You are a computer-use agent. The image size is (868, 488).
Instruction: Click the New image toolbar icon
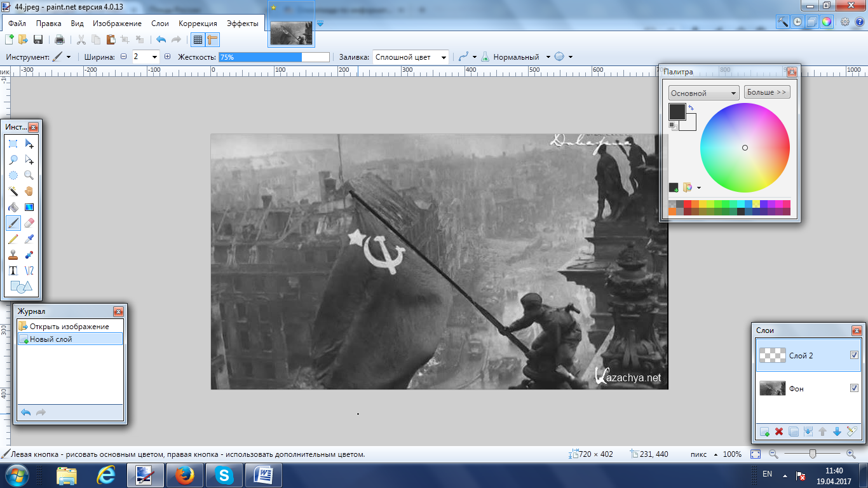click(9, 39)
